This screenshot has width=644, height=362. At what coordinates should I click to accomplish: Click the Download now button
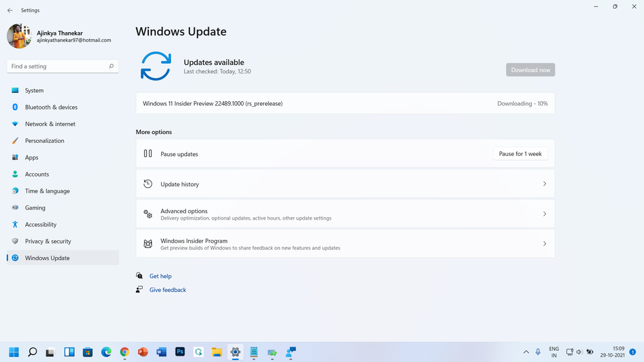coord(531,70)
